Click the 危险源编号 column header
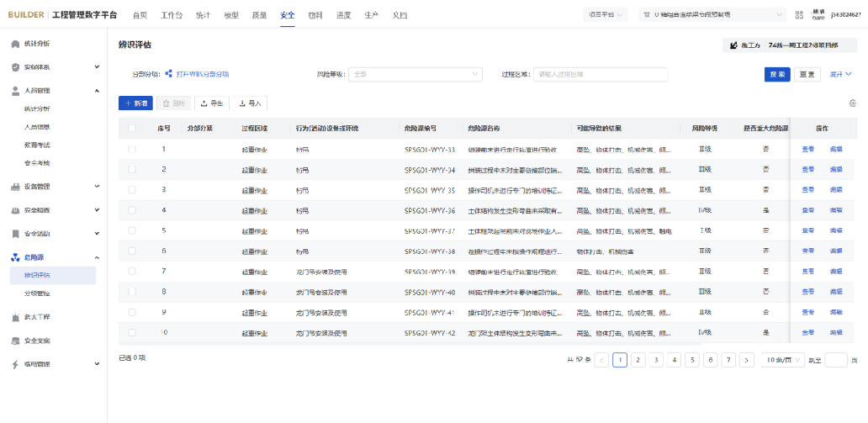868x423 pixels. (421, 129)
